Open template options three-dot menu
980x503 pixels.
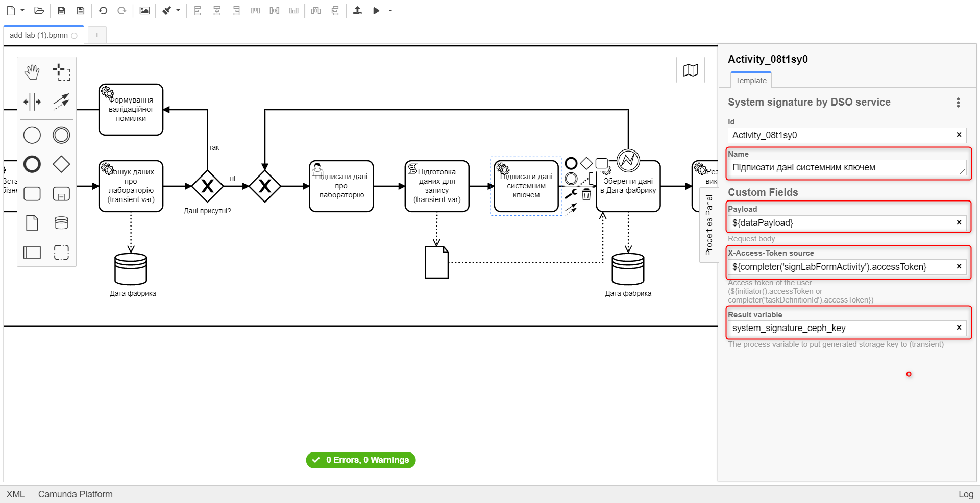tap(958, 103)
